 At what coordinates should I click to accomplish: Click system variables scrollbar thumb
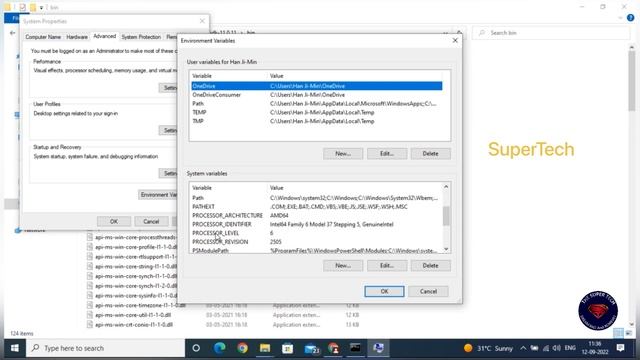click(x=446, y=216)
